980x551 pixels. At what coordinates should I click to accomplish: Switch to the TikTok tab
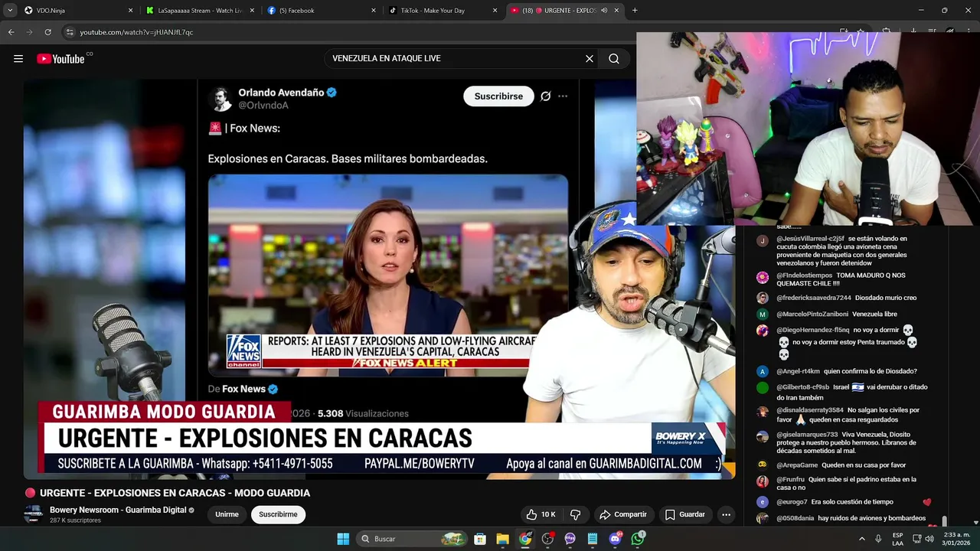tap(443, 11)
